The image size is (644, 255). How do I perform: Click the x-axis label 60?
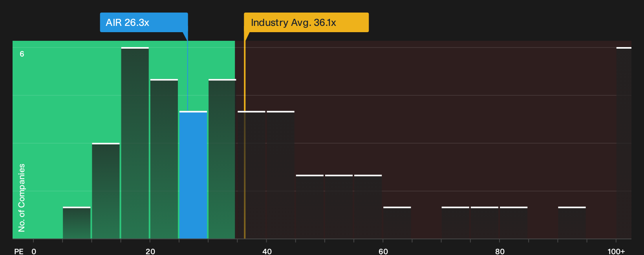click(x=383, y=251)
